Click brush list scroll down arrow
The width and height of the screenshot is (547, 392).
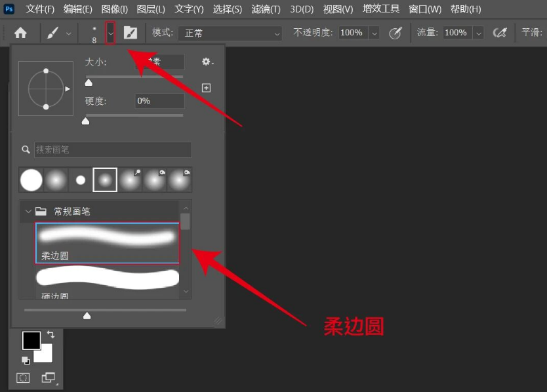coord(186,291)
